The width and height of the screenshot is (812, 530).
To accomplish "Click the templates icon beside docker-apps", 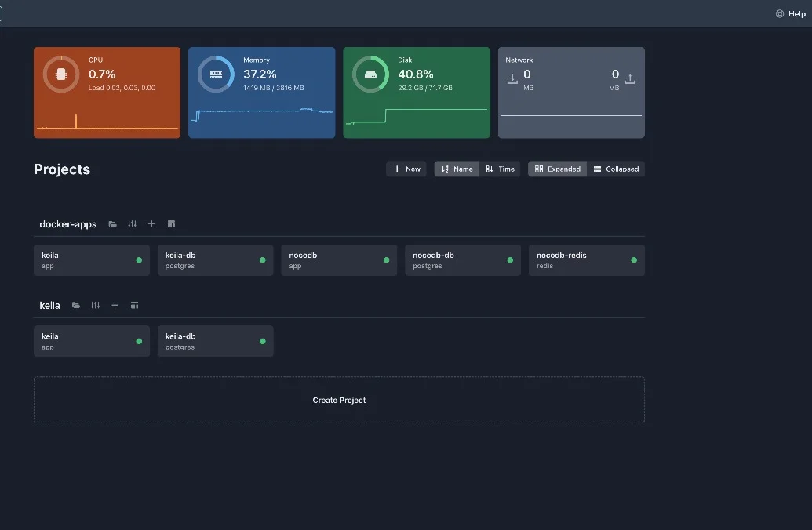I will pos(171,224).
